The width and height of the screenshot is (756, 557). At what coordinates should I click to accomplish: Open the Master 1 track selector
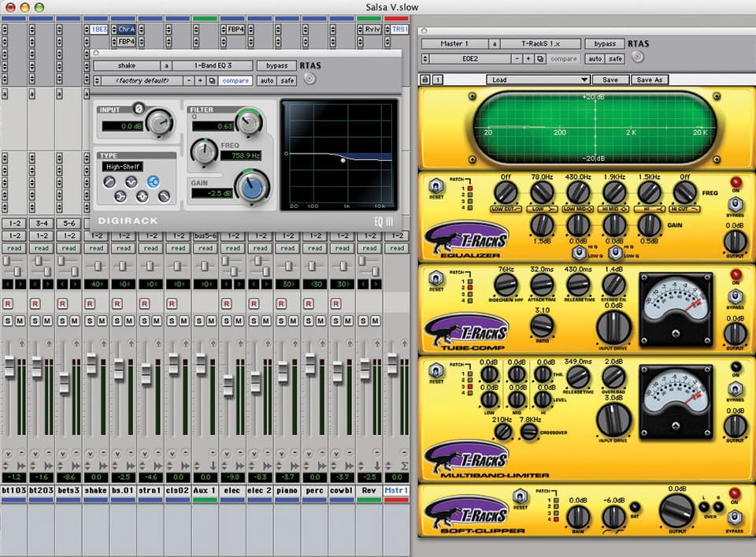click(454, 43)
